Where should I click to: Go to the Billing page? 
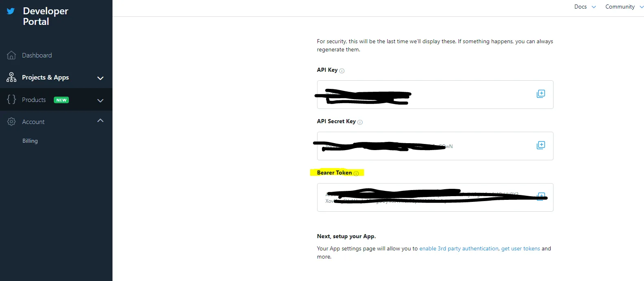(x=30, y=141)
